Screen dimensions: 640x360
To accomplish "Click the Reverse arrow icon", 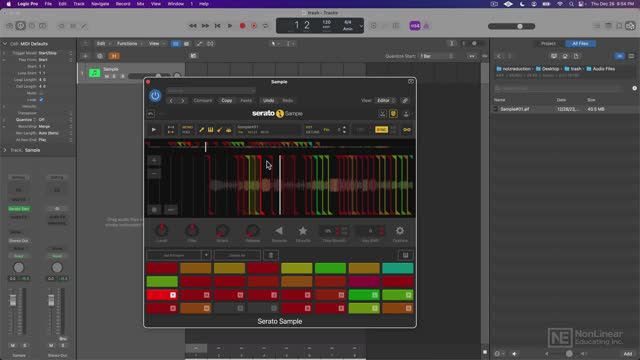I will coord(279,231).
